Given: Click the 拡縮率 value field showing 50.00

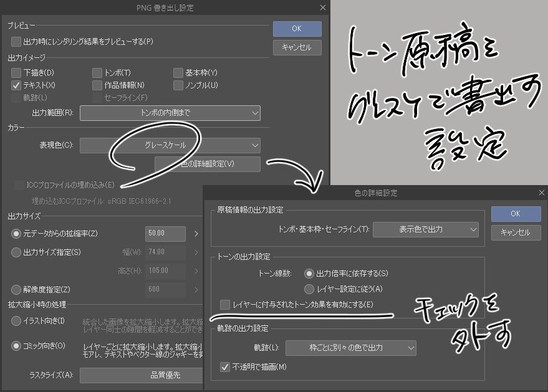Looking at the screenshot, I should pos(165,234).
